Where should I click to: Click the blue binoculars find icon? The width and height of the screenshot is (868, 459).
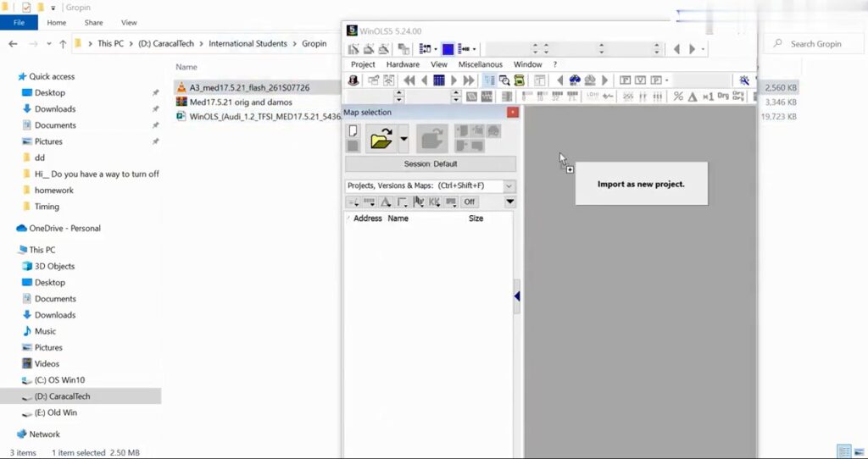575,80
